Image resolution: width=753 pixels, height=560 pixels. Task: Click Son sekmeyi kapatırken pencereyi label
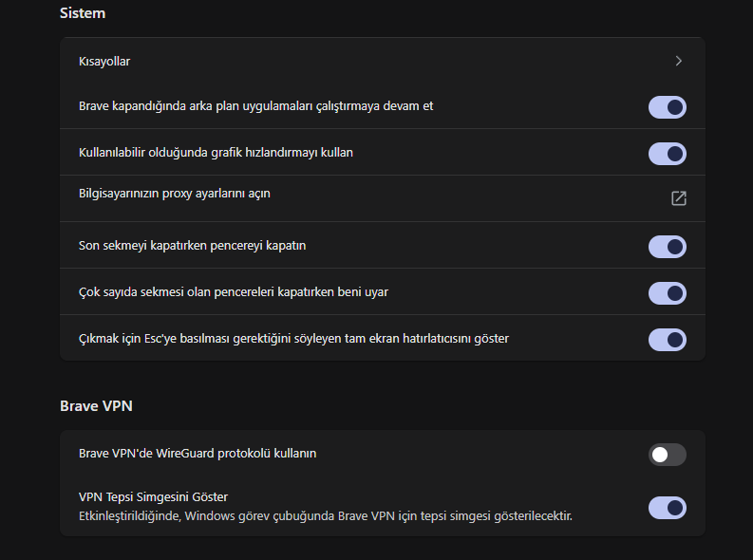pos(192,246)
